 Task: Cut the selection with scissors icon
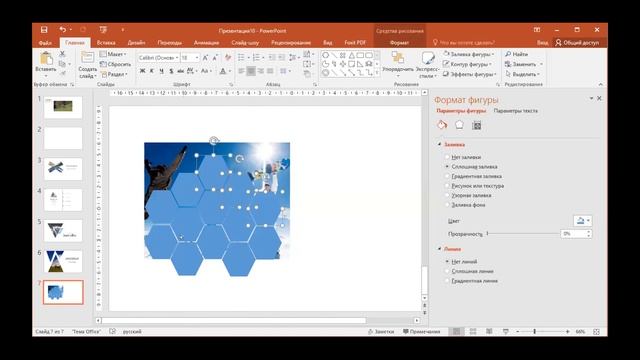click(x=62, y=54)
